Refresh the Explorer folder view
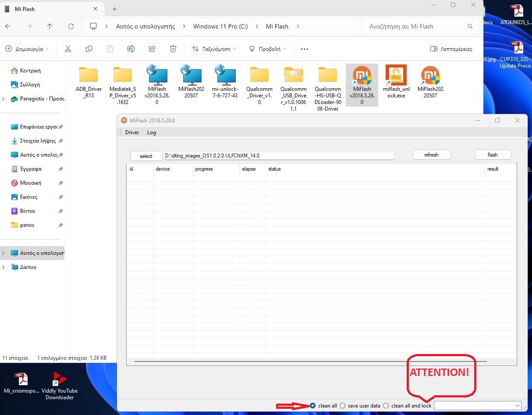The height and width of the screenshot is (415, 532). pos(71,26)
